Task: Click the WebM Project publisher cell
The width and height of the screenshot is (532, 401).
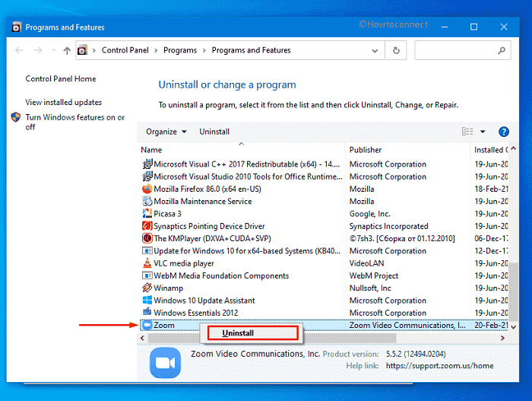Action: pos(374,275)
